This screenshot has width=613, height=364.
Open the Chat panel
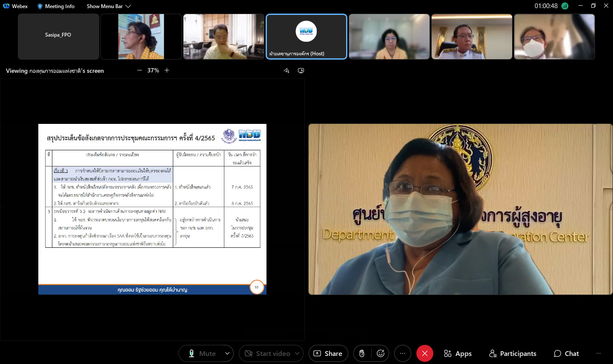(566, 353)
